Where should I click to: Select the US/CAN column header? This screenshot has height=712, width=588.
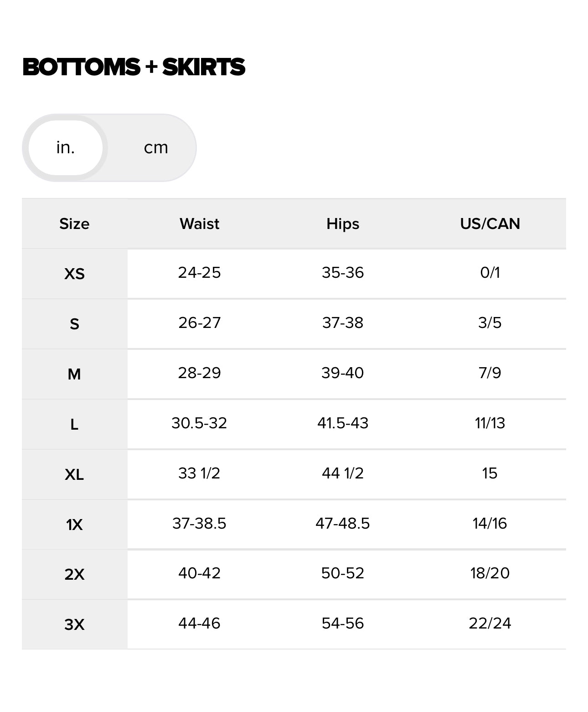coord(490,224)
